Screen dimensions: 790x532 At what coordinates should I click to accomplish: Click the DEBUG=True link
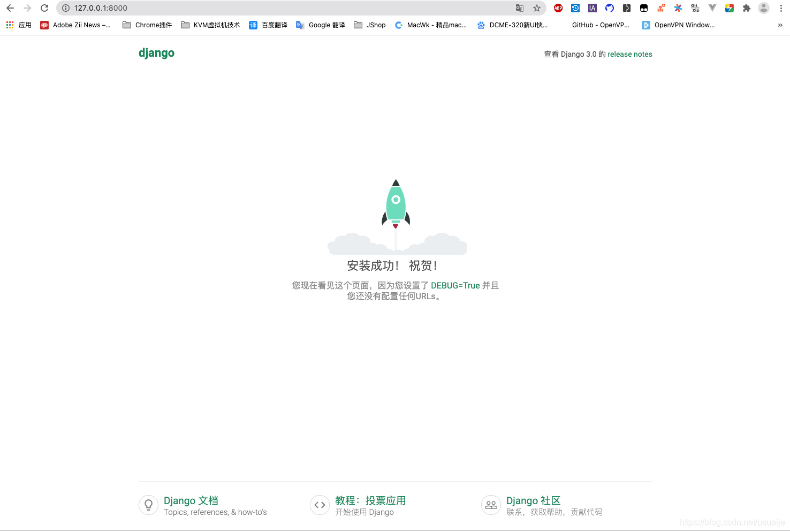455,286
